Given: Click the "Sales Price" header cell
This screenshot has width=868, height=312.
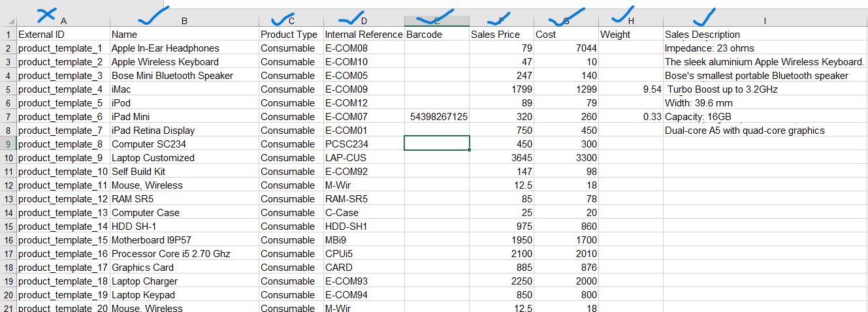Looking at the screenshot, I should (x=502, y=35).
